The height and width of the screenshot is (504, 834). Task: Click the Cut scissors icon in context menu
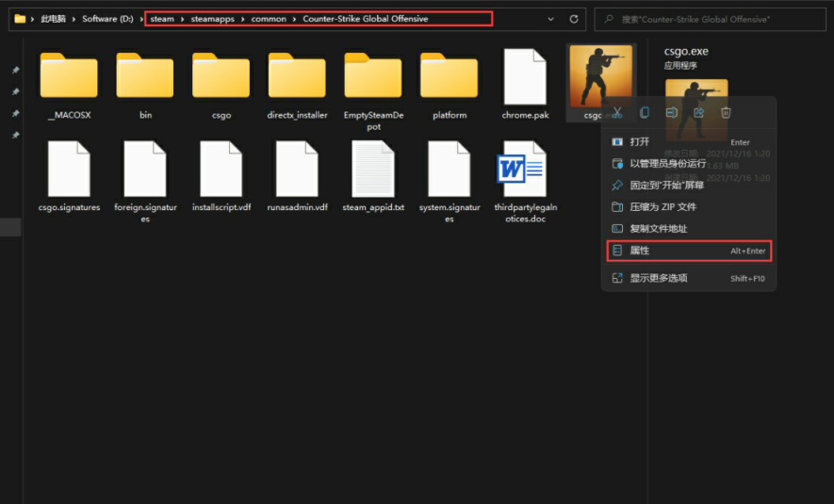click(x=617, y=113)
